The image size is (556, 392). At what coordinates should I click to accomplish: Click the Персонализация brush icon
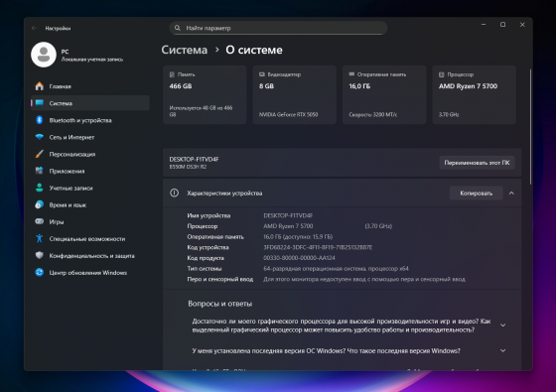[x=40, y=154]
